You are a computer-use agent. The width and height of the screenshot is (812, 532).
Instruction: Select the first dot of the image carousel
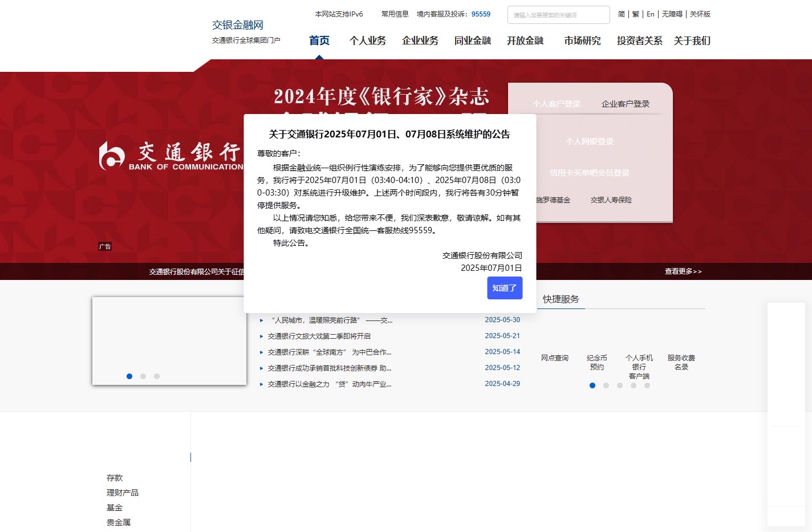[129, 376]
